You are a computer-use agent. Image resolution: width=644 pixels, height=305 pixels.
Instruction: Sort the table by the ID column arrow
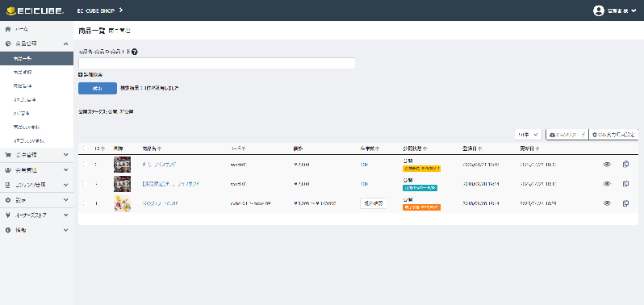tap(102, 148)
